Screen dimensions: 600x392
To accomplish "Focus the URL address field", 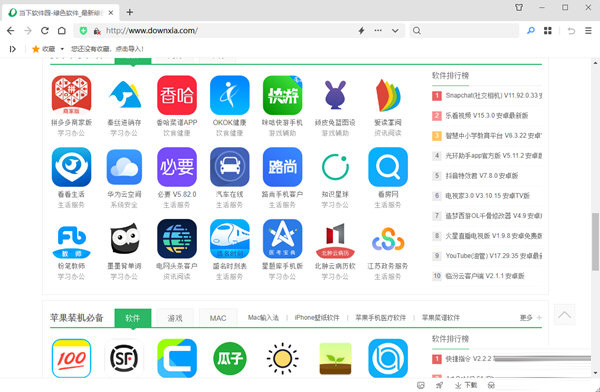I will [229, 31].
